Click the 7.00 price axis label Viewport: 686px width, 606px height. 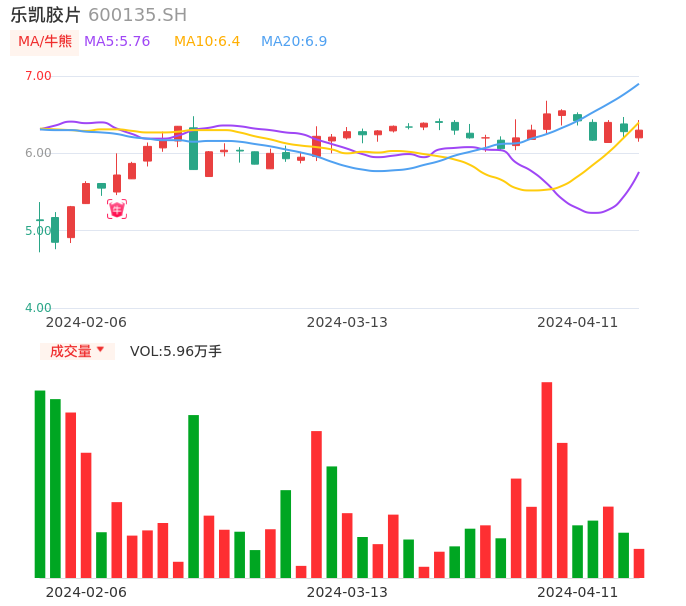(x=38, y=76)
